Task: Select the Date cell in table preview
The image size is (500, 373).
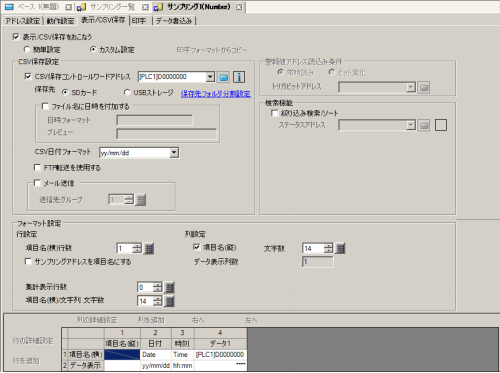Action: tap(156, 354)
